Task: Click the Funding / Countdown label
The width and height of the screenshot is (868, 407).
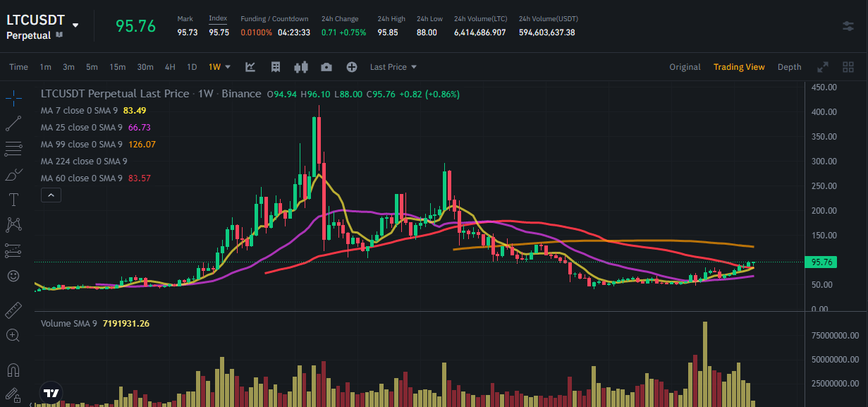Action: 274,18
